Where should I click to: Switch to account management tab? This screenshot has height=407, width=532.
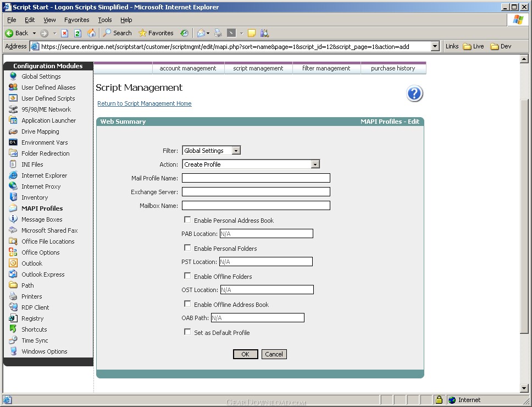coord(188,68)
